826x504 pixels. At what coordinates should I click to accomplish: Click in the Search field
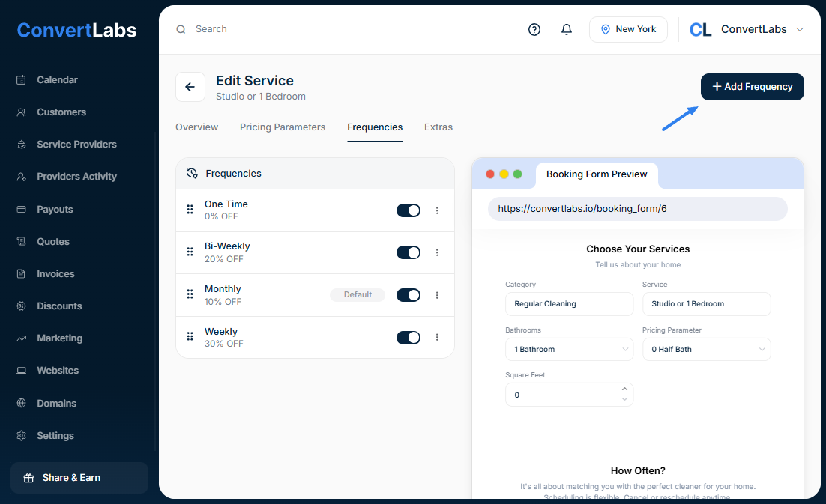click(x=300, y=29)
